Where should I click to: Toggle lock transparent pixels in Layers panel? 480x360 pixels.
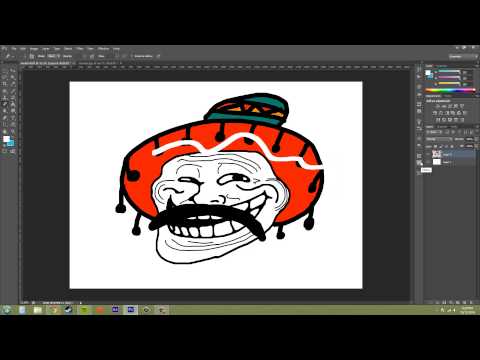(435, 146)
